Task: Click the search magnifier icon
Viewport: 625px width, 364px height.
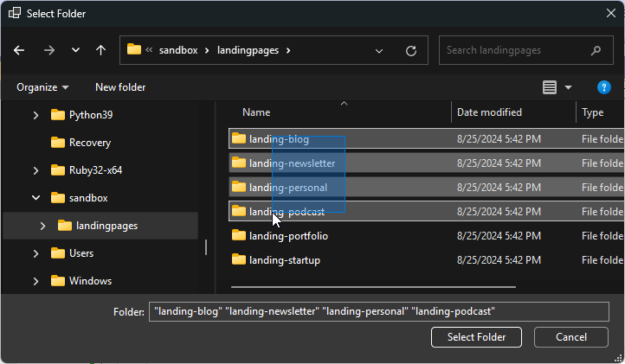Action: [596, 50]
